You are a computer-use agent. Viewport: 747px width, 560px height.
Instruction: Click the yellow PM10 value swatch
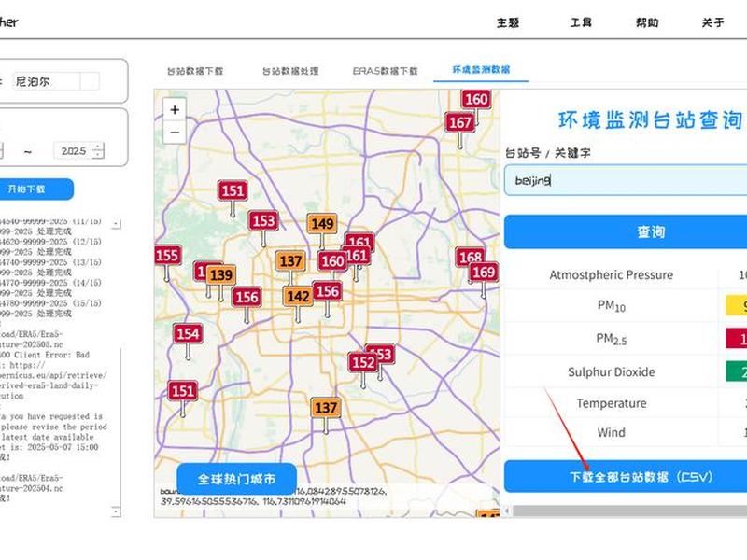[737, 306]
